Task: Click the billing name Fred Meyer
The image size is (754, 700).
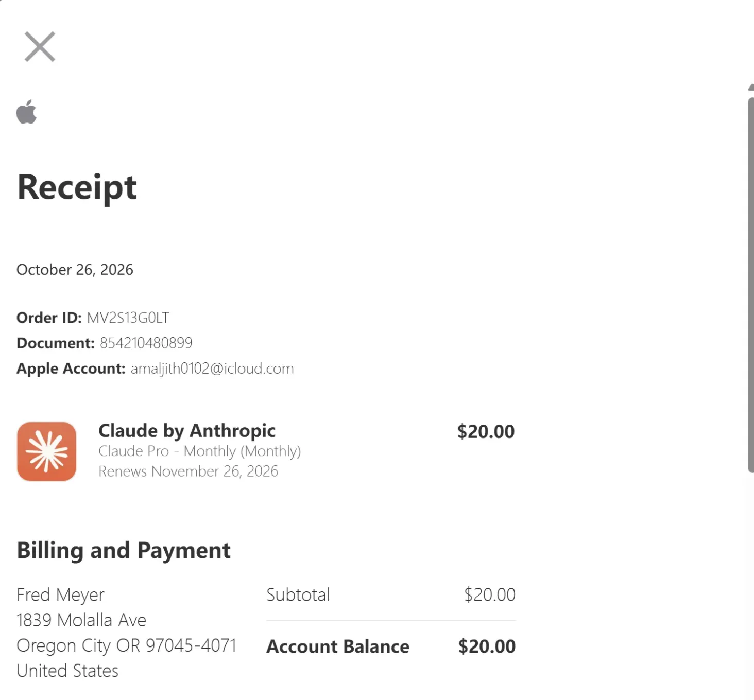Action: click(x=60, y=594)
